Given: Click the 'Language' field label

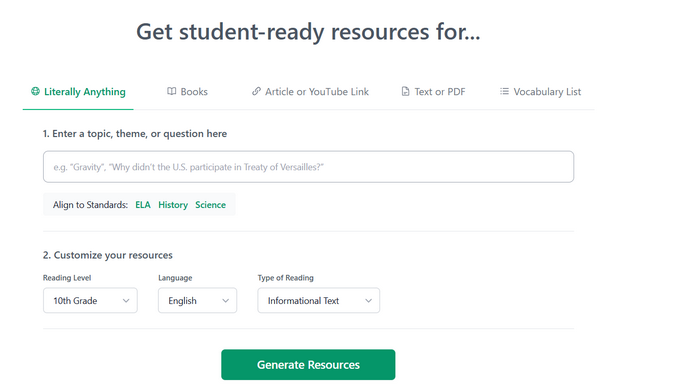Looking at the screenshot, I should coord(175,278).
